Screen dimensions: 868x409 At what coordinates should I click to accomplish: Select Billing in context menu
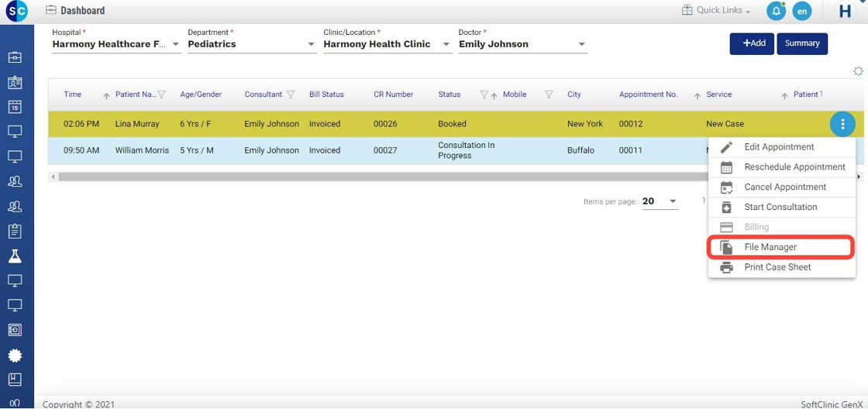(x=782, y=227)
